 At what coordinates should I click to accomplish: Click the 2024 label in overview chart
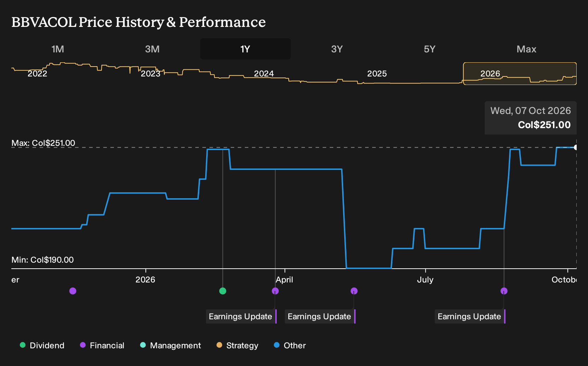264,74
